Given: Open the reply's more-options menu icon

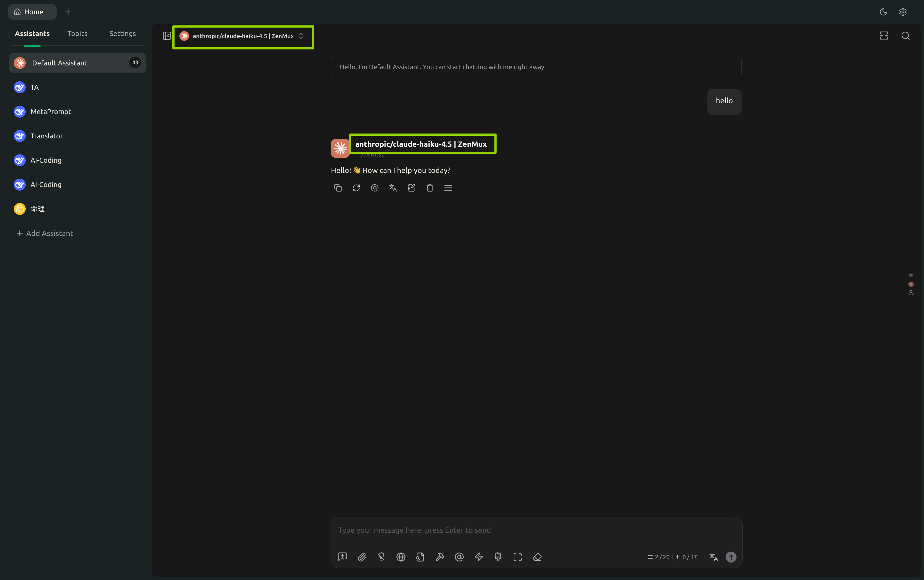Looking at the screenshot, I should [x=448, y=188].
